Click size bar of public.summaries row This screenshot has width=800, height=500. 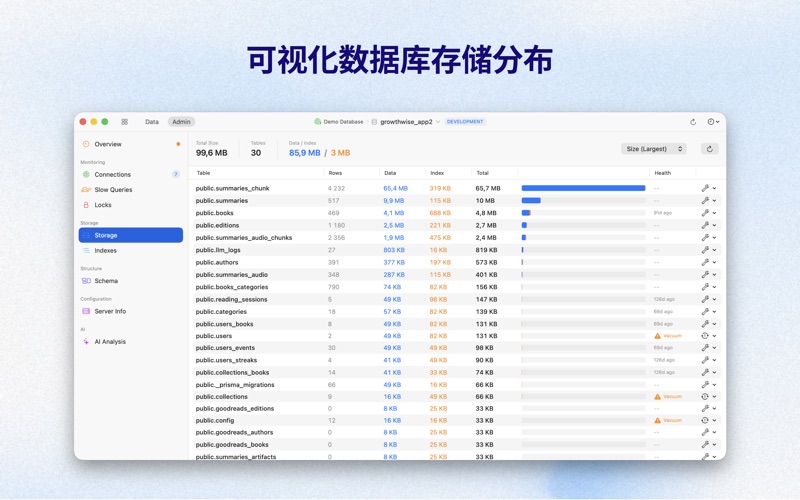[x=584, y=201]
